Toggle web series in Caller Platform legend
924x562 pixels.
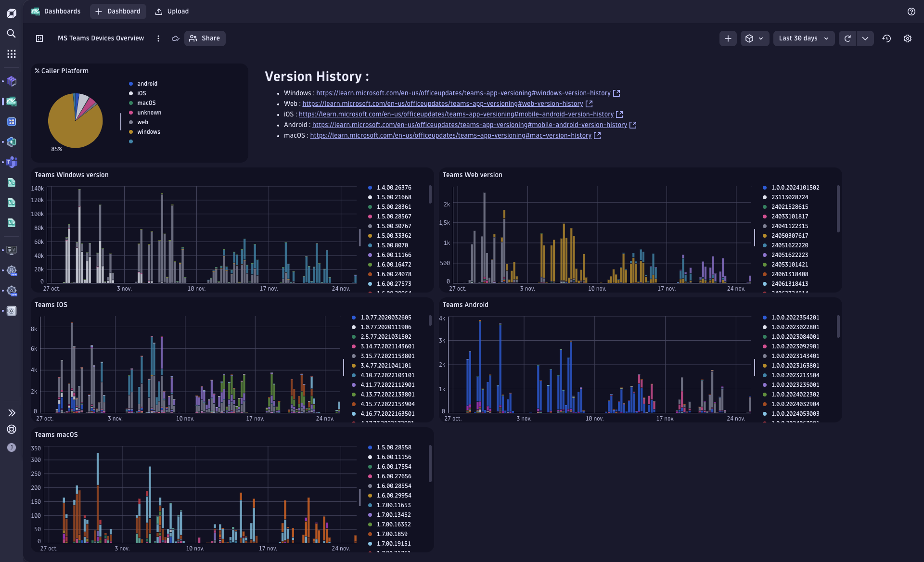click(139, 122)
